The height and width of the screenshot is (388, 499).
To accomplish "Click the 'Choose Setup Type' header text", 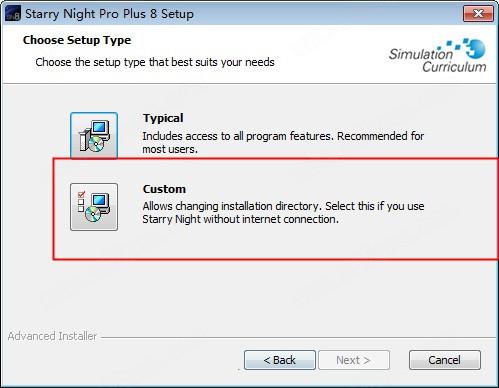I will click(x=77, y=40).
